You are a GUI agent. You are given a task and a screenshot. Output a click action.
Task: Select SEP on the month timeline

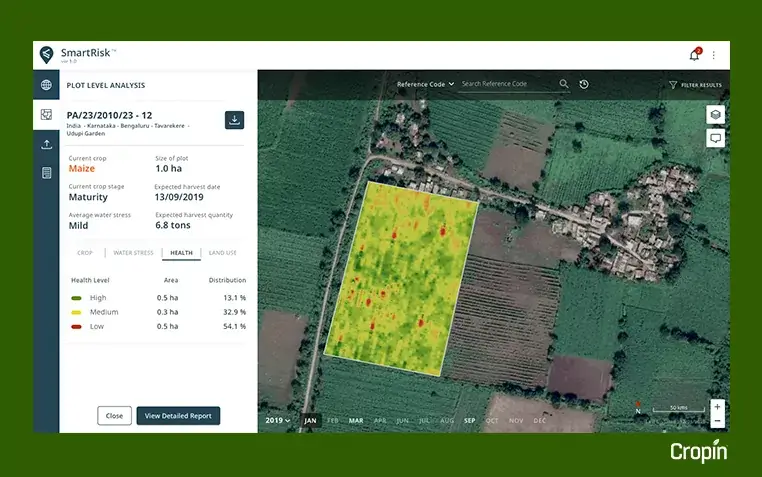[x=469, y=421]
